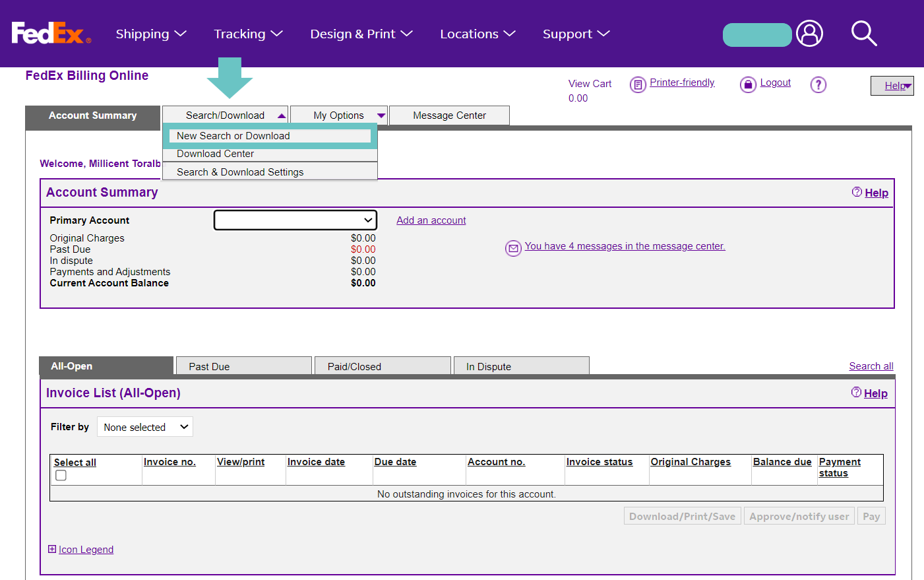Click the teal search field in the header
This screenshot has width=924, height=580.
pyautogui.click(x=756, y=34)
